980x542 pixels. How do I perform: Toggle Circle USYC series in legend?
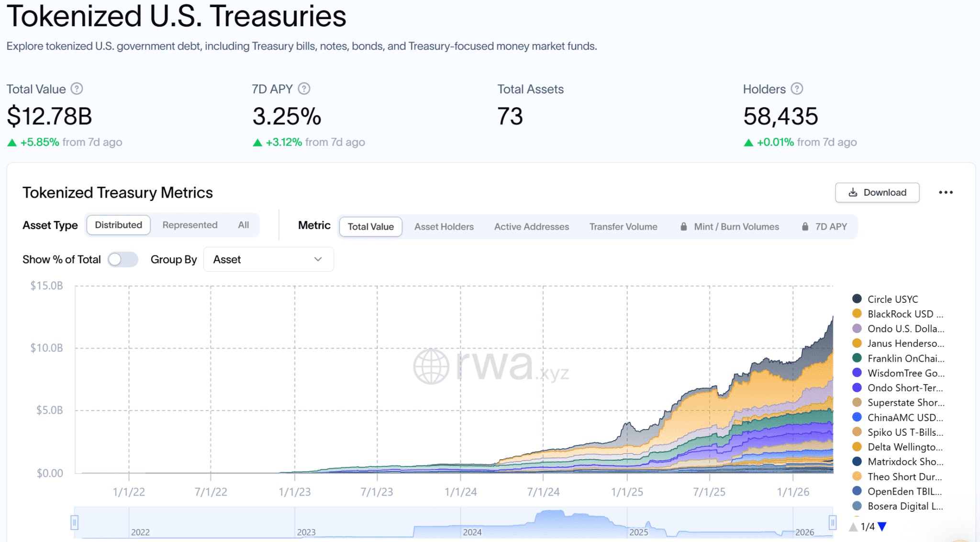[x=892, y=299]
